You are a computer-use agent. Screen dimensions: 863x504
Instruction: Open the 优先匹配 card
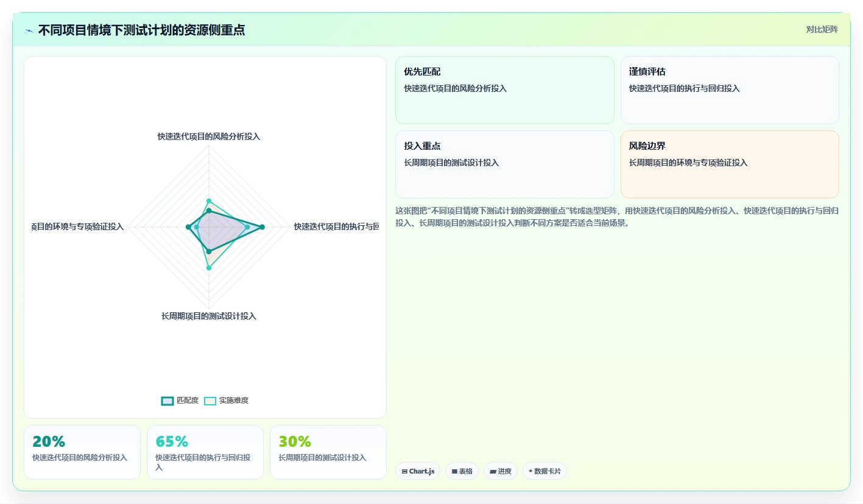pyautogui.click(x=505, y=90)
